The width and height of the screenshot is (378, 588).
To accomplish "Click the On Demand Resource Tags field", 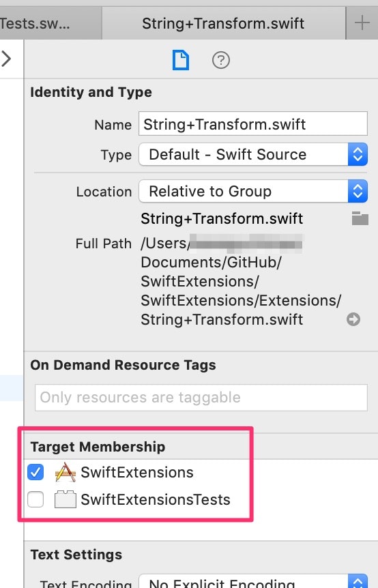I will click(x=201, y=398).
